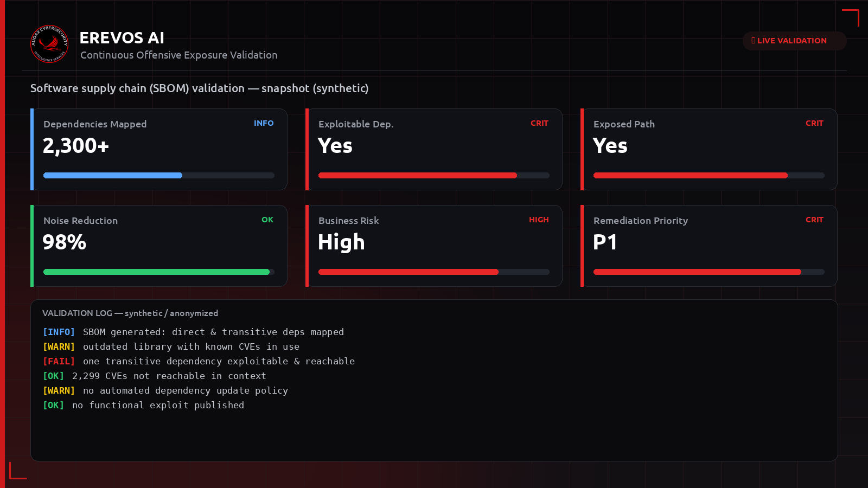
Task: Select the Continuous Offensive Exposure Validation subtitle
Action: coord(179,55)
